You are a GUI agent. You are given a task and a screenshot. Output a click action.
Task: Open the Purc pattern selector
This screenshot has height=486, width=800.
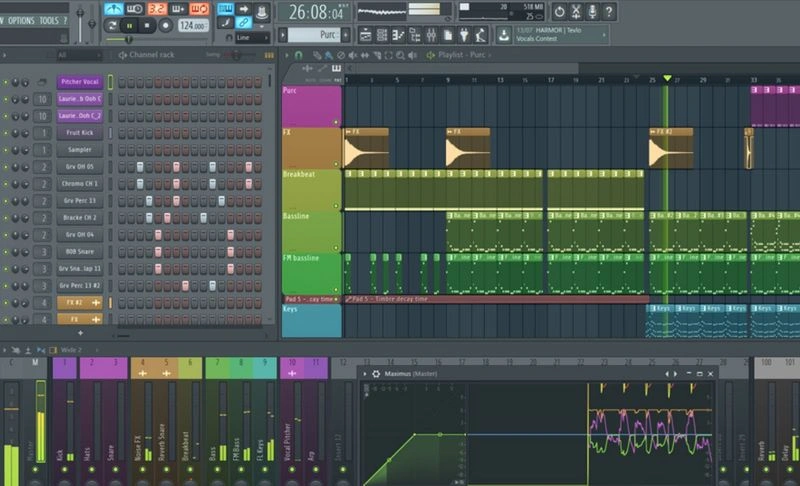(x=313, y=35)
